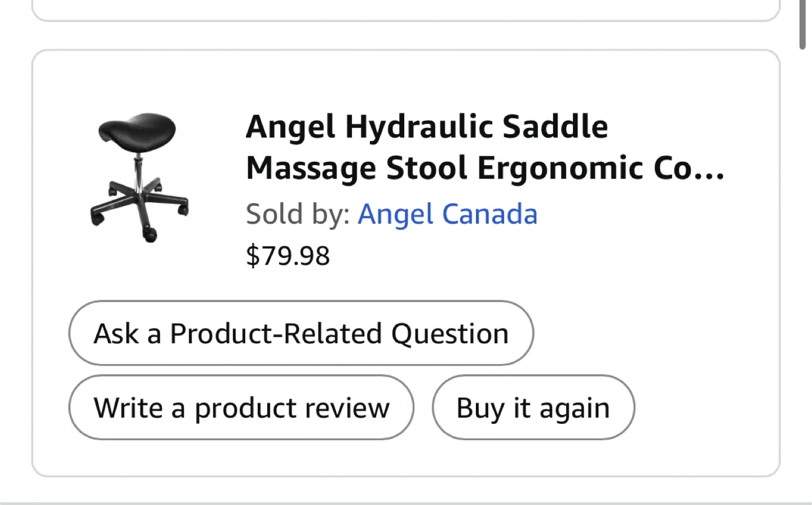Click the partially visible card at top
Screen dimensions: 812x505
pos(406,10)
